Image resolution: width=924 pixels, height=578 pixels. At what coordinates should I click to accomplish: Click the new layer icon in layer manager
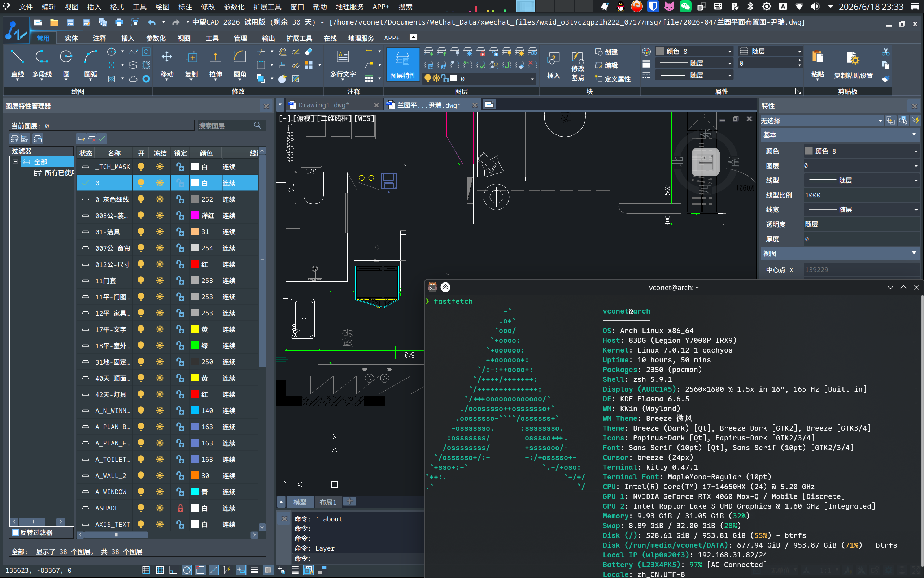81,138
